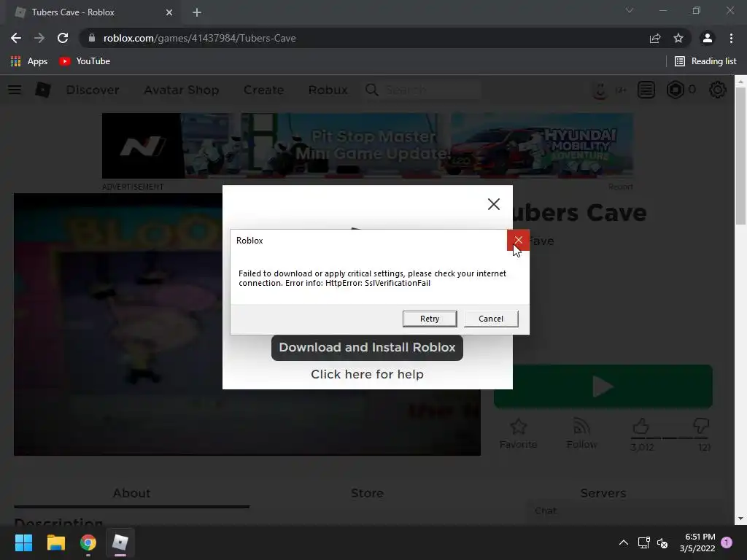Viewport: 747px width, 560px height.
Task: Click the muted volume tray icon
Action: coord(662,542)
